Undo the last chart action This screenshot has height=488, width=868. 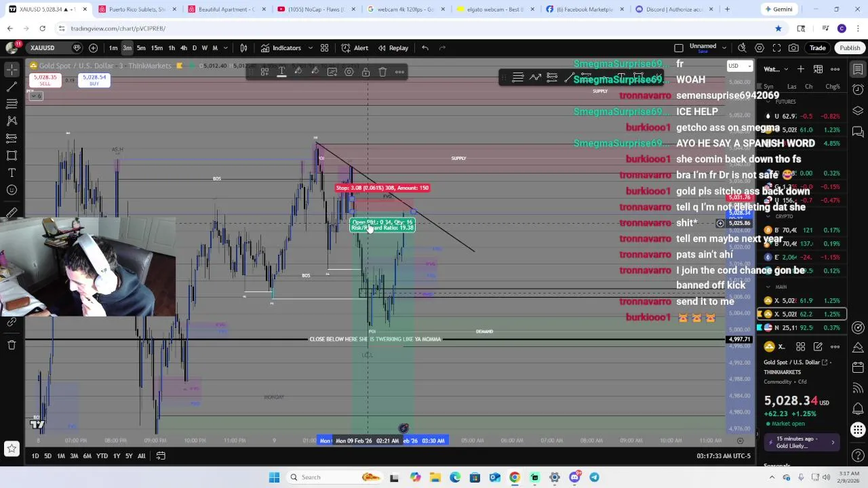click(x=425, y=48)
